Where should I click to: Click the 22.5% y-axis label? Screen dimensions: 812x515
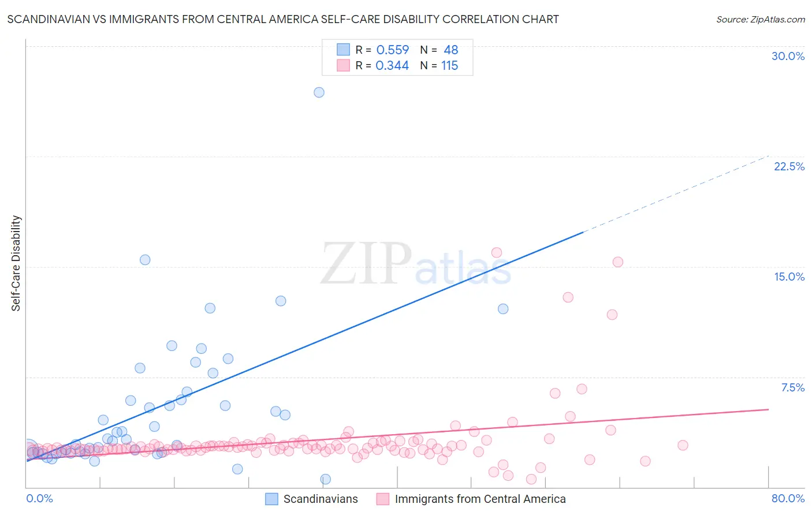789,166
